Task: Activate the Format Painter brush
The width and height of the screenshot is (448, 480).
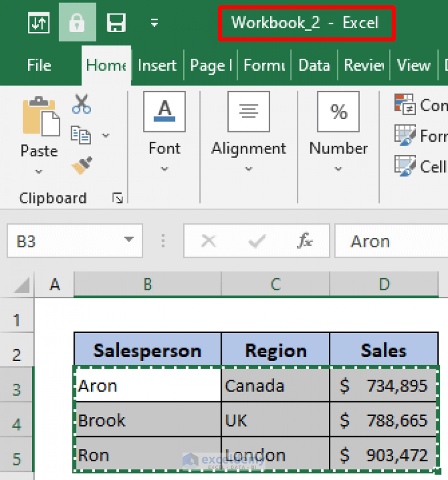Action: 81,165
